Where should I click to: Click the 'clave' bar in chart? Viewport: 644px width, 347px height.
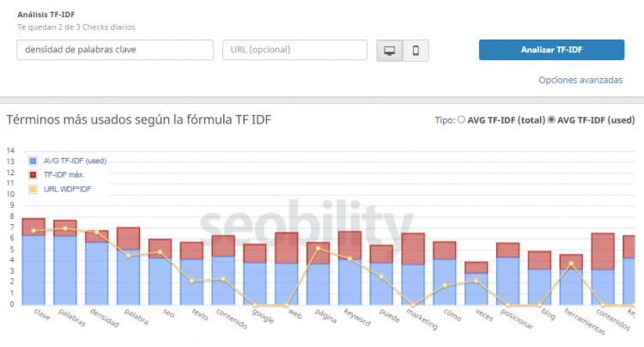point(33,261)
